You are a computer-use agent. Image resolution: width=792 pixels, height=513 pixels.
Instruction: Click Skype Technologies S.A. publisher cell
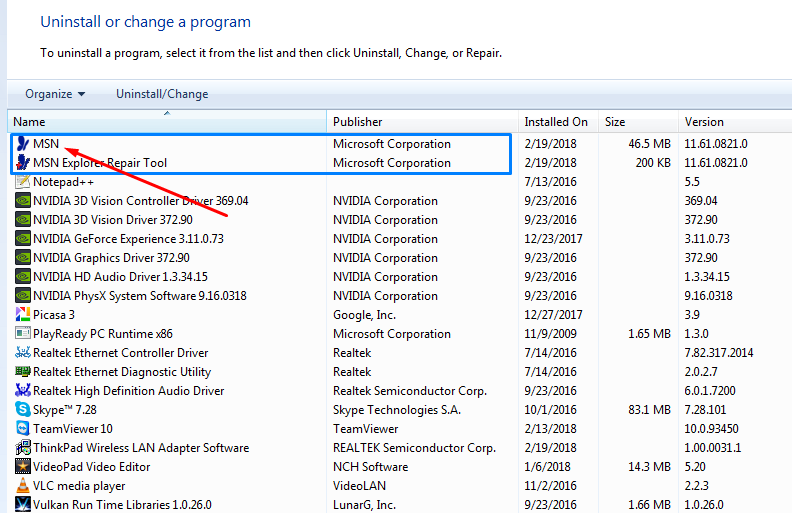pos(397,410)
